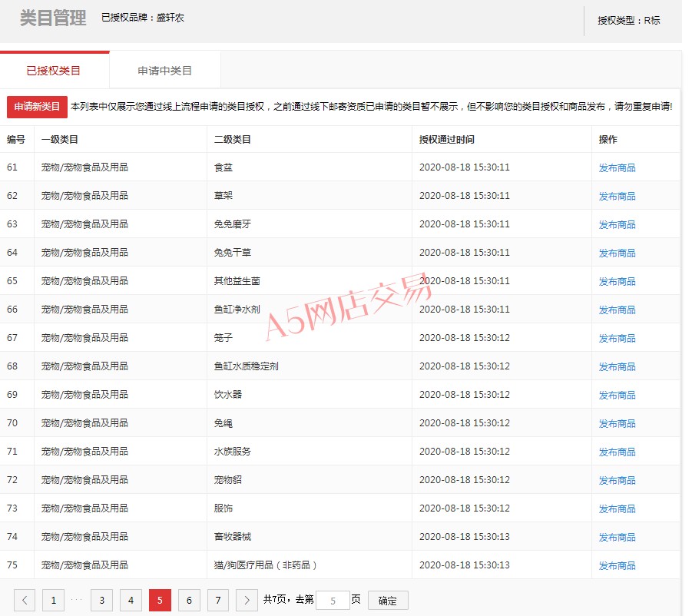Open the 申请中类目 tab
This screenshot has height=616, width=692.
click(x=165, y=71)
